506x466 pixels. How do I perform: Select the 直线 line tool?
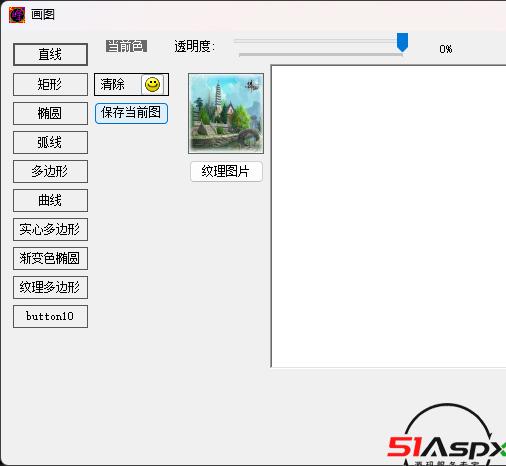pyautogui.click(x=50, y=54)
